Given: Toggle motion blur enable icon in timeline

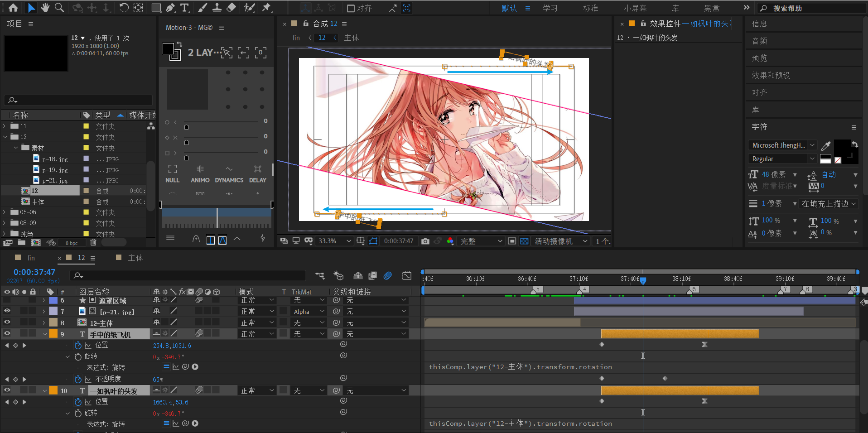Looking at the screenshot, I should pyautogui.click(x=387, y=275).
